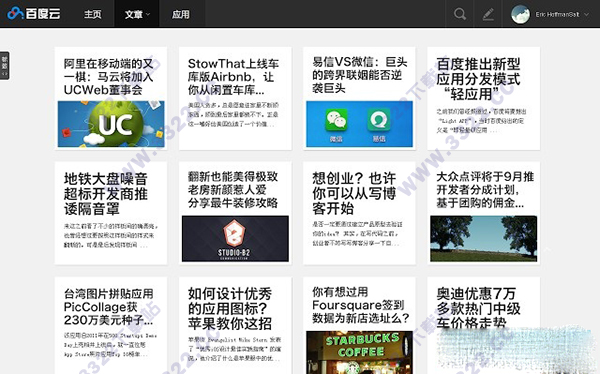Click the Starbucks Coffee photo thumbnail
Screen dimensions: 600x374
point(359,353)
